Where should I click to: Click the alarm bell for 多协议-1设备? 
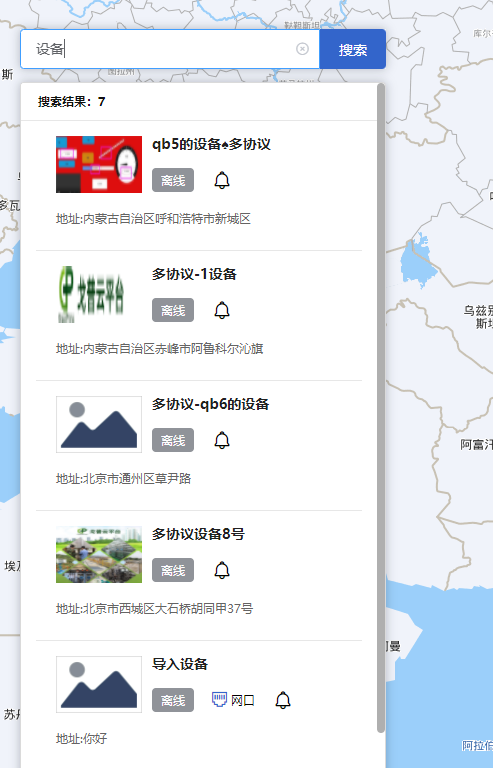tap(222, 310)
